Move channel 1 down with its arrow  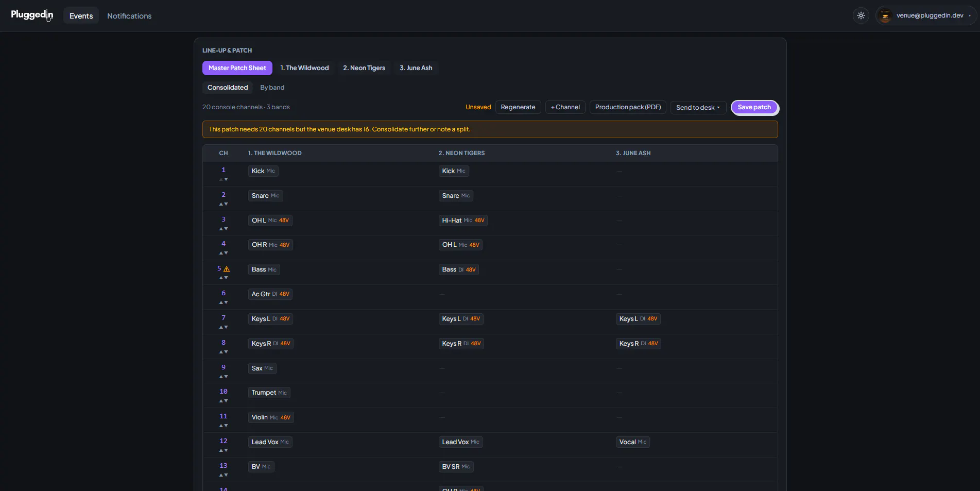point(226,179)
